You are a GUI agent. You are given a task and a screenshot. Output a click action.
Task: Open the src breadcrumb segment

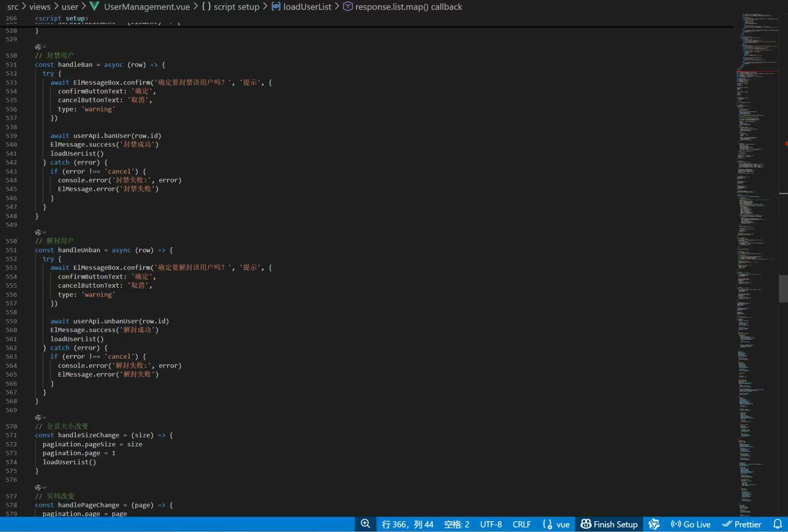click(x=13, y=7)
